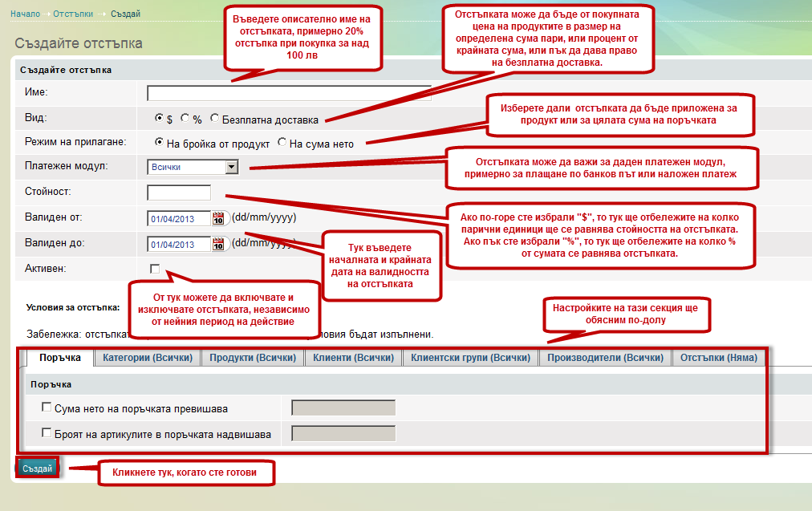Go to 'Клиентски групи (Всички)' tab
812x511 pixels.
click(x=470, y=358)
